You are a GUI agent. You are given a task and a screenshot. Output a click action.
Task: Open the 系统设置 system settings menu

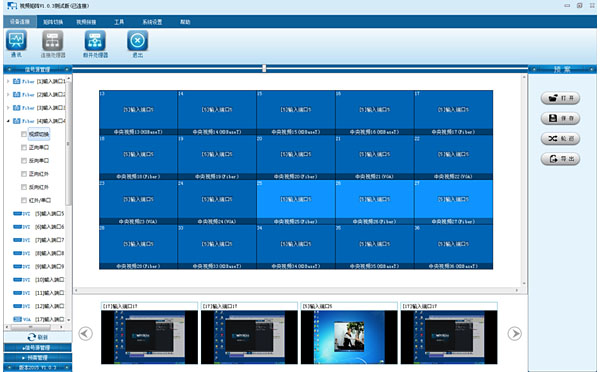(x=152, y=22)
